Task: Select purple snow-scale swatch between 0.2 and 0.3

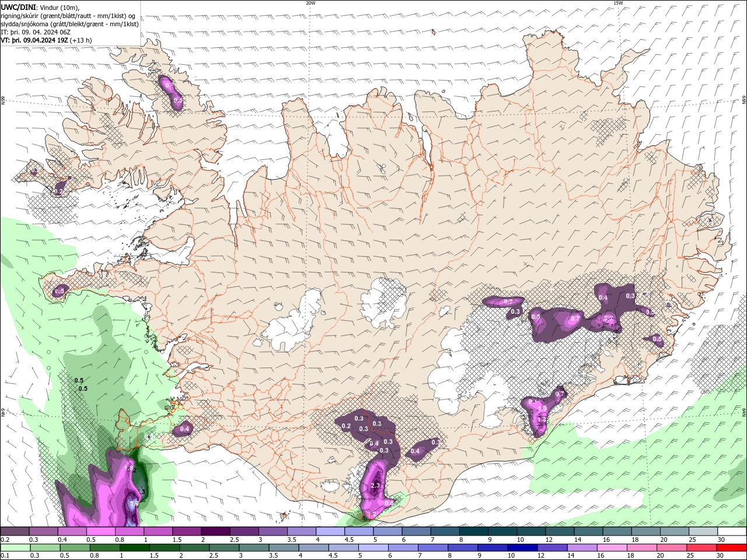Action: pos(15,531)
